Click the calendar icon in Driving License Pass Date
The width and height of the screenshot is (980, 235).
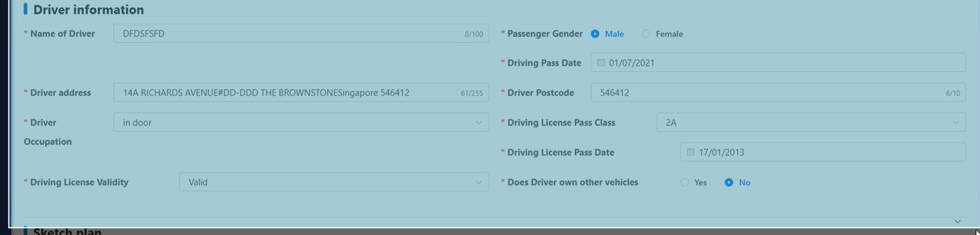tap(690, 152)
